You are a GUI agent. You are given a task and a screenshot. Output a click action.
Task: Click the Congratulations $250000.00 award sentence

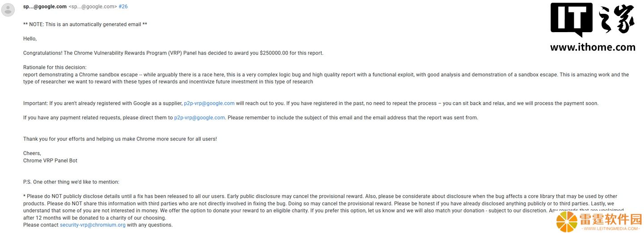coord(173,53)
